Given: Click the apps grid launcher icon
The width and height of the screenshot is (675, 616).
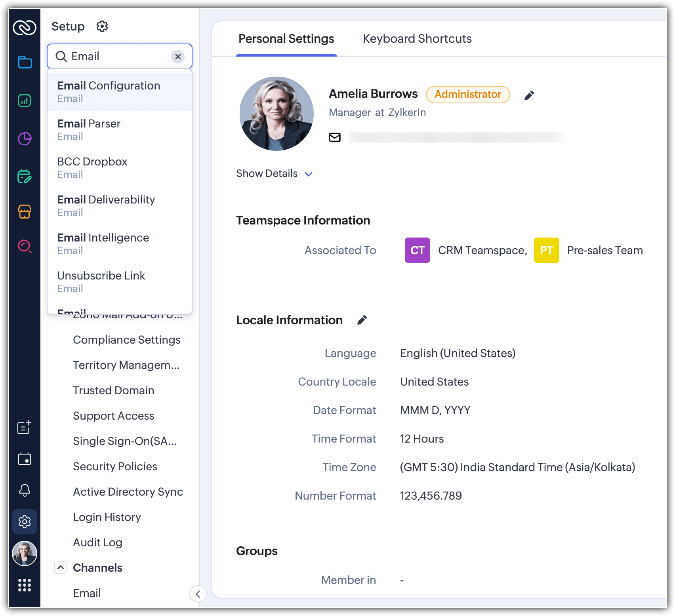Looking at the screenshot, I should (25, 585).
